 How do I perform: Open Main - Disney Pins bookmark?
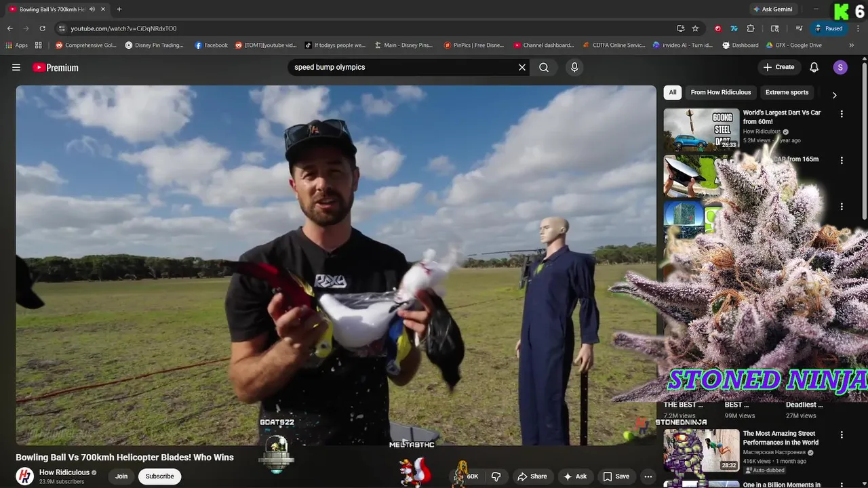pos(403,45)
